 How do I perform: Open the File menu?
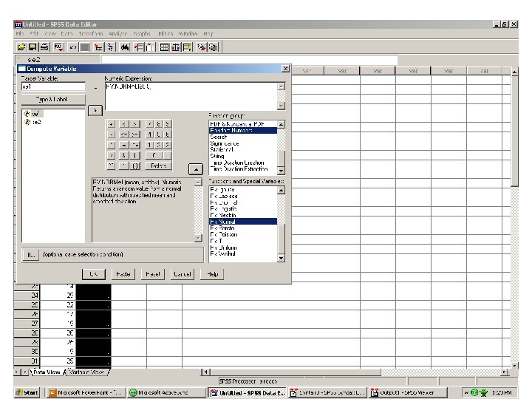(20, 33)
